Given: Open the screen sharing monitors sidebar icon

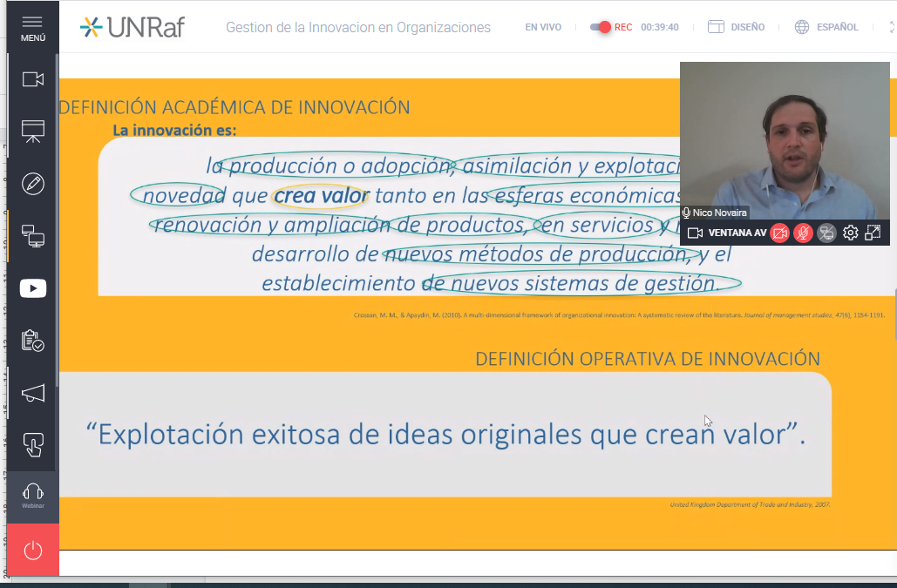Looking at the screenshot, I should click(x=32, y=236).
